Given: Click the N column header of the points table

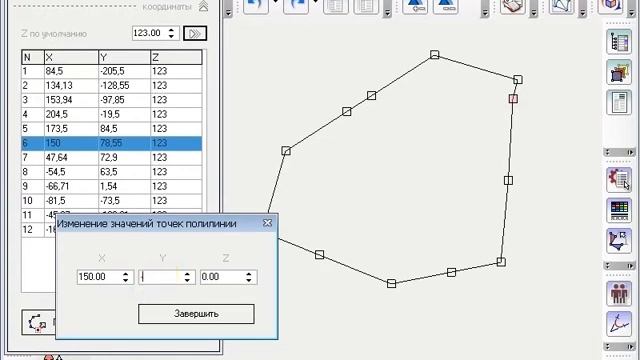Looking at the screenshot, I should tap(33, 58).
